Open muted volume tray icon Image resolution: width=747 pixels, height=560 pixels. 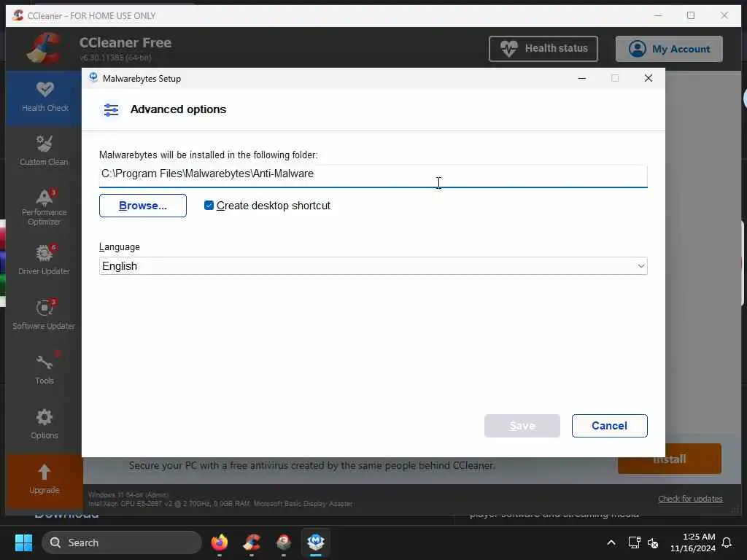tap(653, 542)
